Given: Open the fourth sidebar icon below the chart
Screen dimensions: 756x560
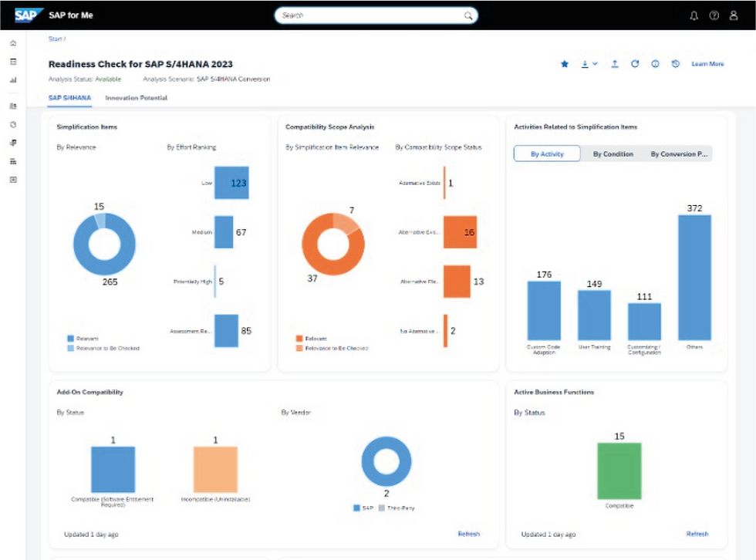Looking at the screenshot, I should [14, 106].
